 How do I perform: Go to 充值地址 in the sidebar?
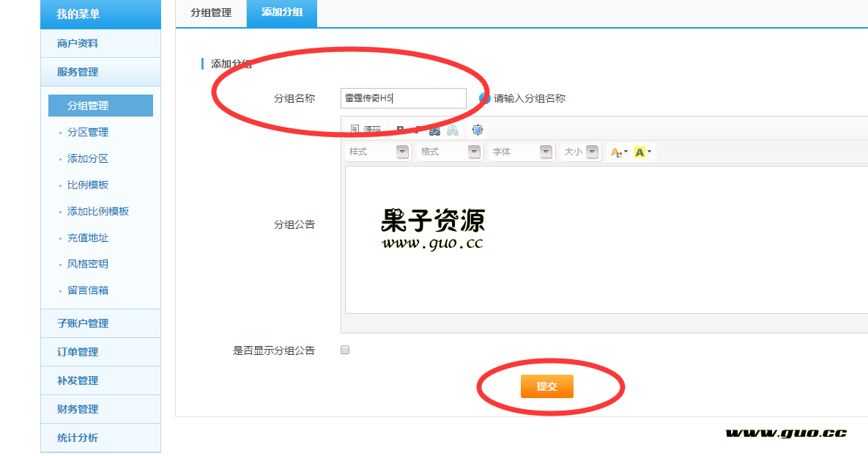88,238
